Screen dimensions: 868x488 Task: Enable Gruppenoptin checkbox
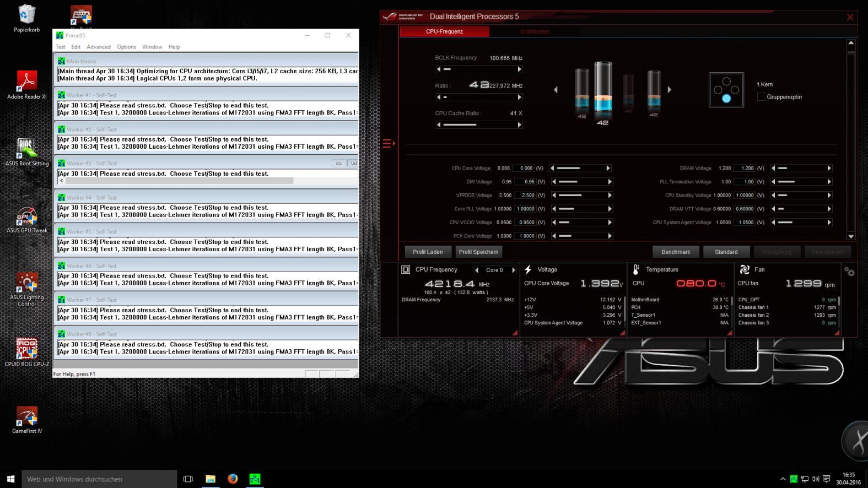coord(761,97)
